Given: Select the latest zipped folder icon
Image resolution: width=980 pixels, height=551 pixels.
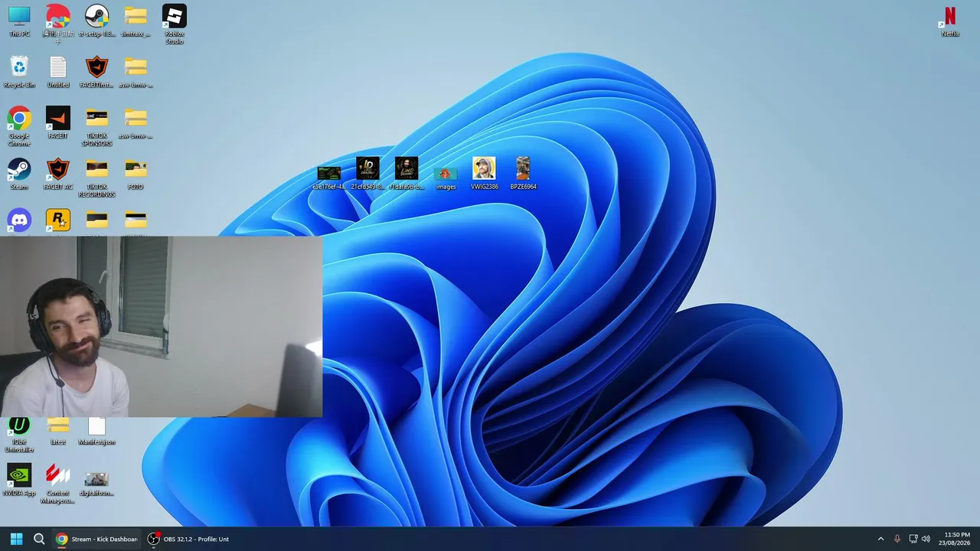Looking at the screenshot, I should [x=58, y=431].
